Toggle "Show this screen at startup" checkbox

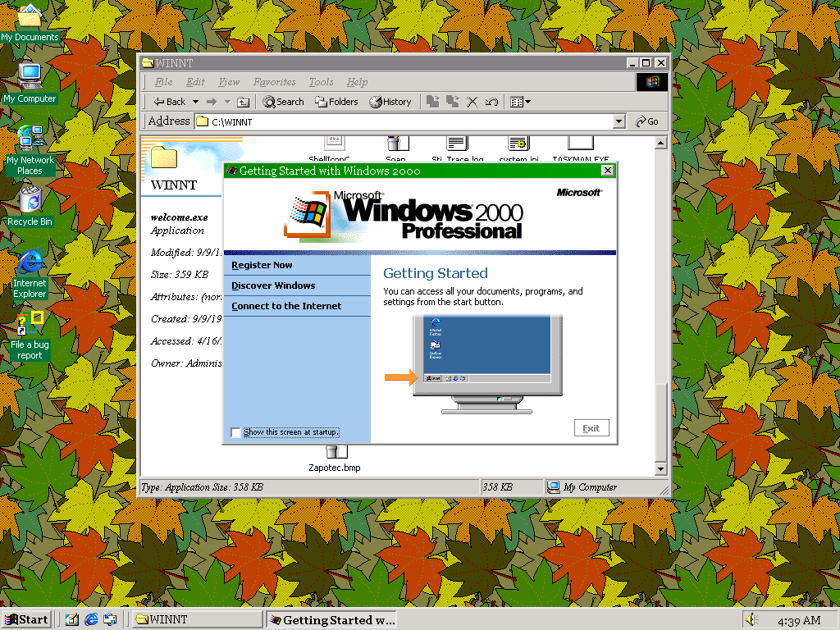[235, 432]
